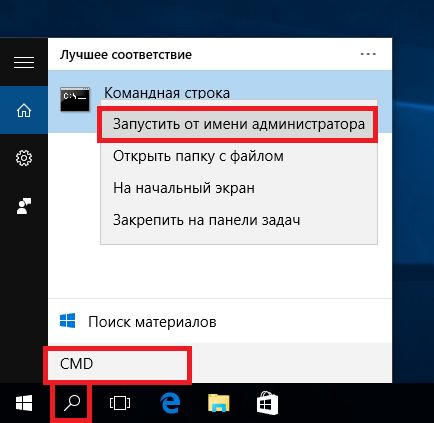Expand the hamburger menu in search sidebar
This screenshot has height=423, width=434.
click(24, 62)
